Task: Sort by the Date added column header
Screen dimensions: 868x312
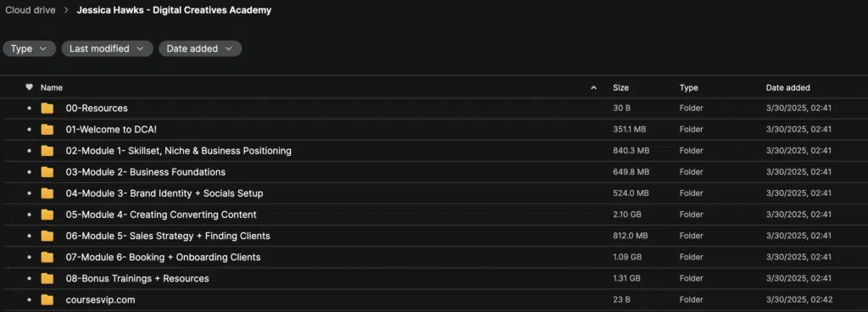Action: coord(787,87)
